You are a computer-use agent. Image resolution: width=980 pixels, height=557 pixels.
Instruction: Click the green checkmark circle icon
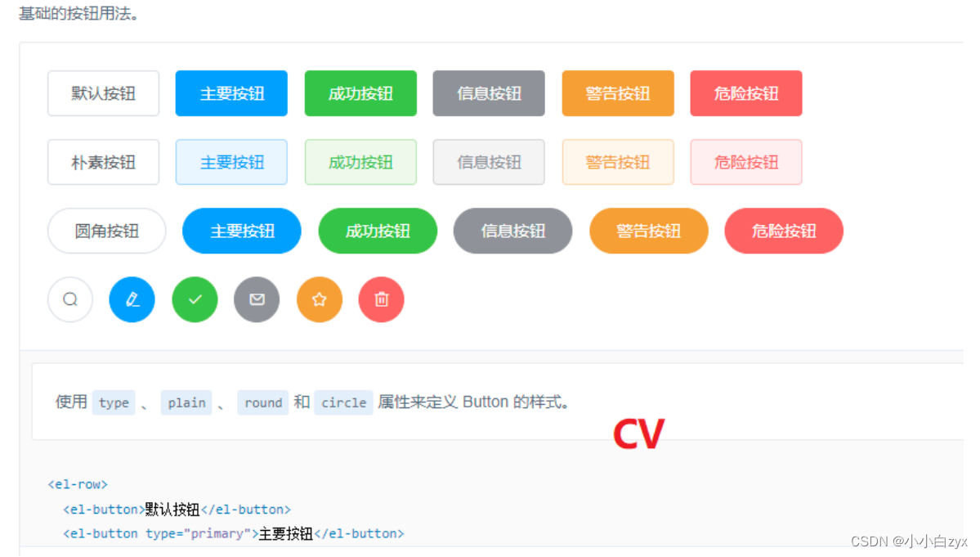[195, 299]
